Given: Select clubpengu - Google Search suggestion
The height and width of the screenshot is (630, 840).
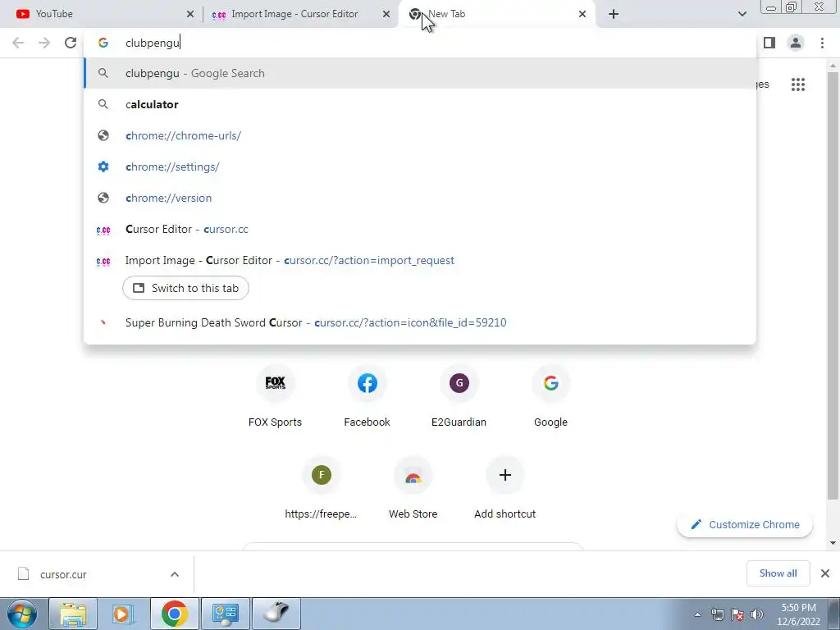Looking at the screenshot, I should 420,73.
